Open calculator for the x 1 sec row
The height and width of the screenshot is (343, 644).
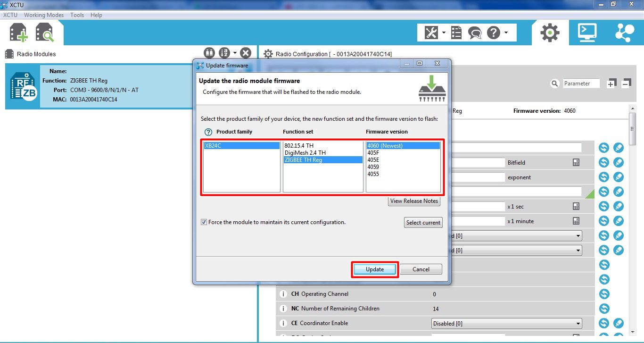[x=576, y=206]
